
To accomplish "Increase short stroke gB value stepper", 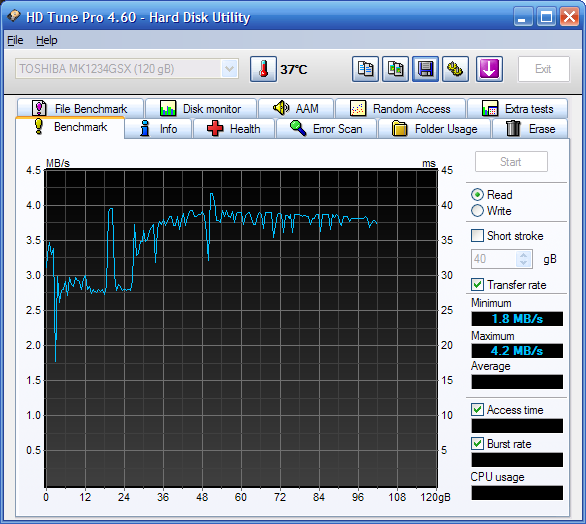I will pos(524,255).
